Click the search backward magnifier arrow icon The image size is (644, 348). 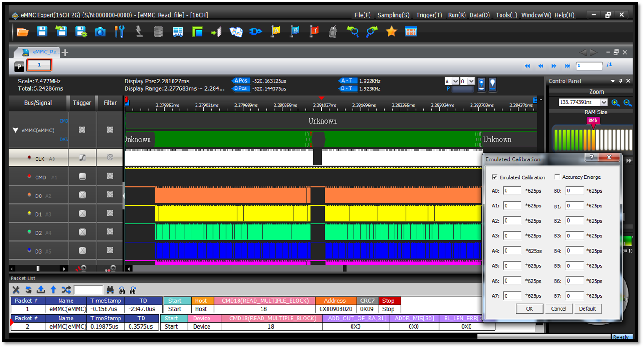click(x=353, y=32)
